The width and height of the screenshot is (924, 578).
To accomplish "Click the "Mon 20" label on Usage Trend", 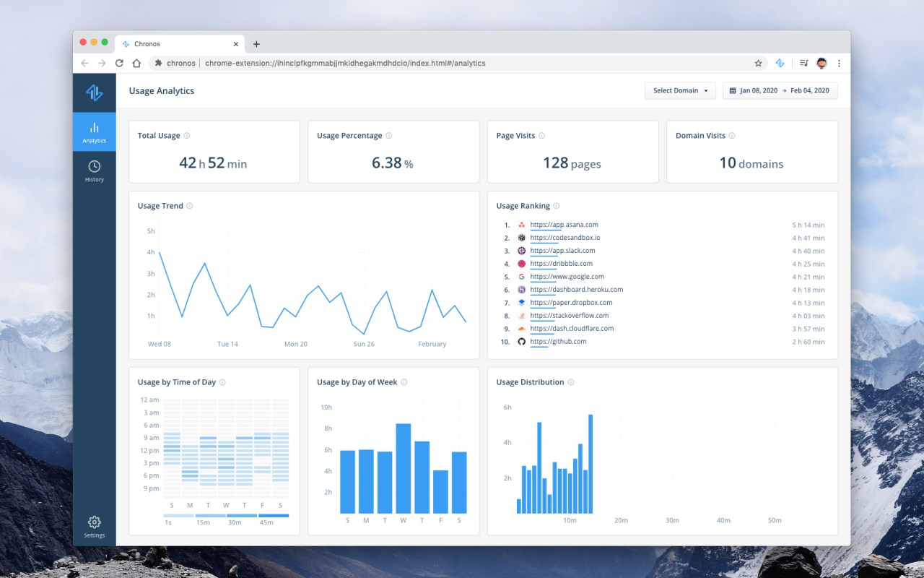I will (x=296, y=344).
